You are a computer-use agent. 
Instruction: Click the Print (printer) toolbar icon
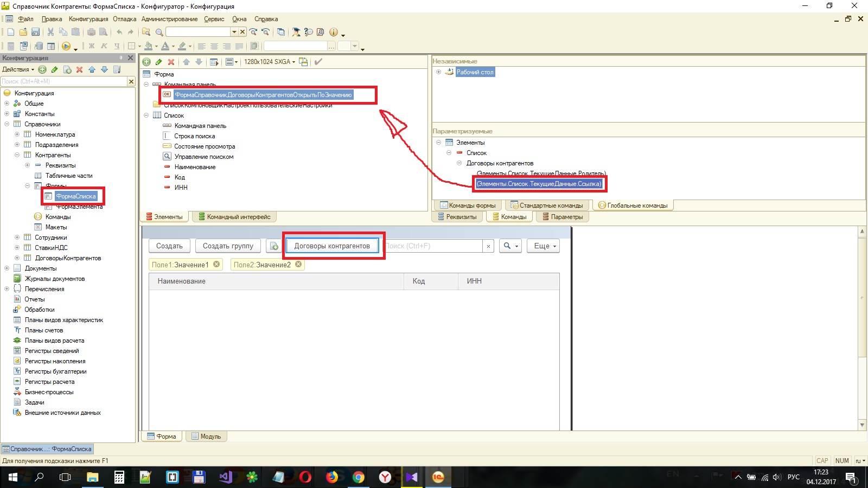(91, 32)
